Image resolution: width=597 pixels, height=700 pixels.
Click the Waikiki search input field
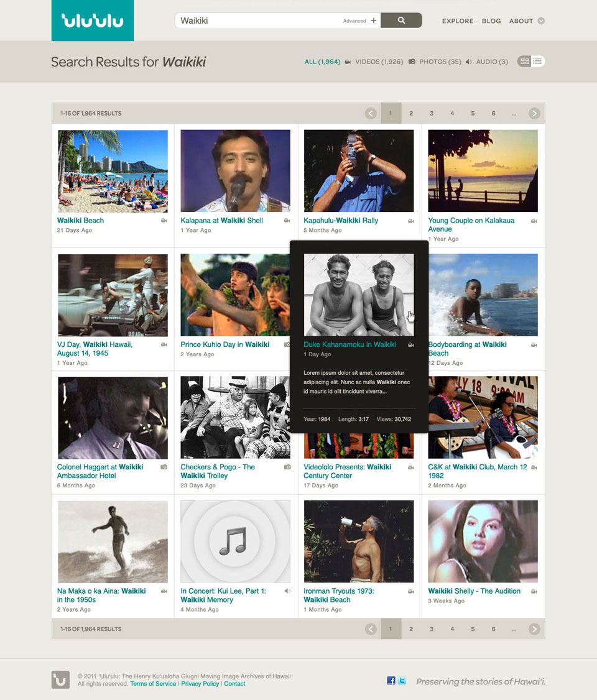point(259,21)
